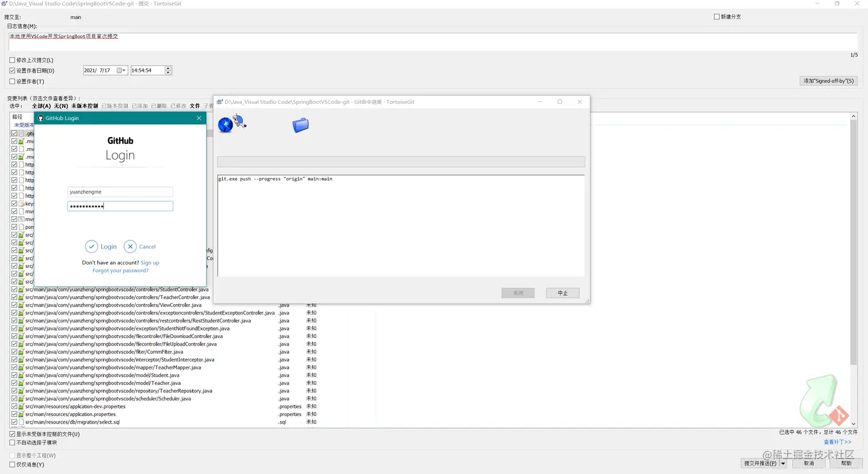
Task: Click the file icon of the TeacherMapper.java row
Action: point(21,368)
